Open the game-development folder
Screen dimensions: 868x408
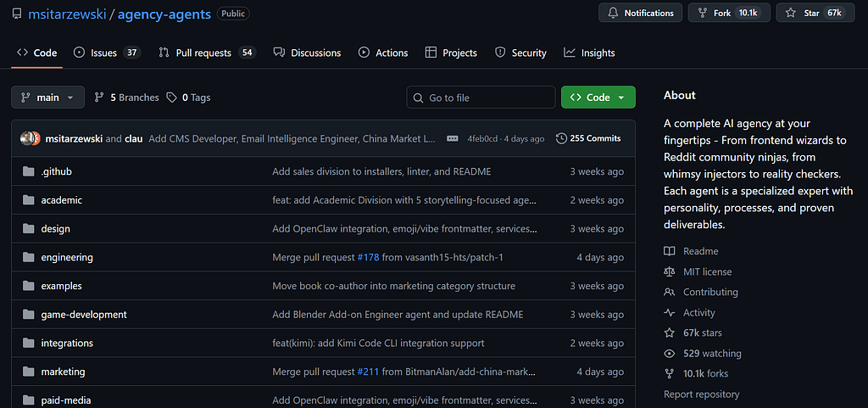pos(84,315)
